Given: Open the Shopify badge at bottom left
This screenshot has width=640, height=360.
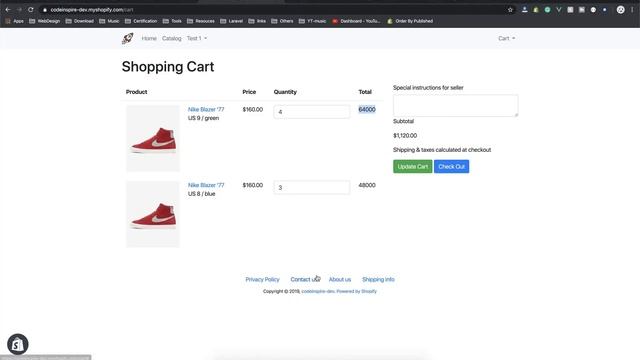Looking at the screenshot, I should [x=18, y=344].
